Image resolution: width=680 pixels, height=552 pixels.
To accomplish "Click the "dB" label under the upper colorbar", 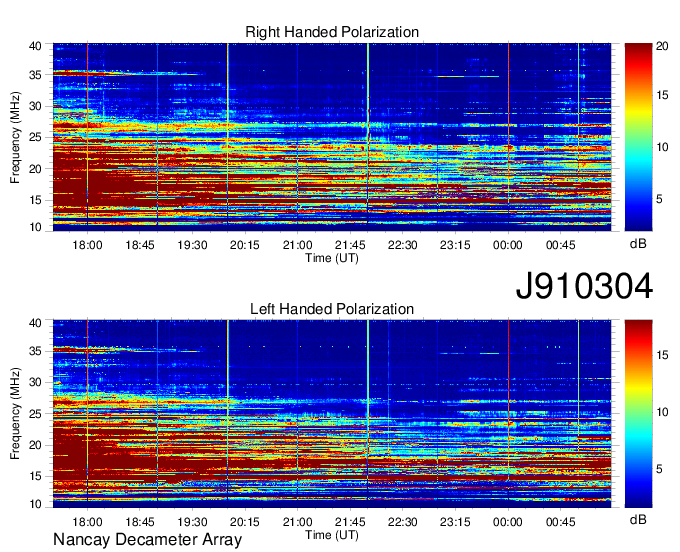I will pos(638,244).
